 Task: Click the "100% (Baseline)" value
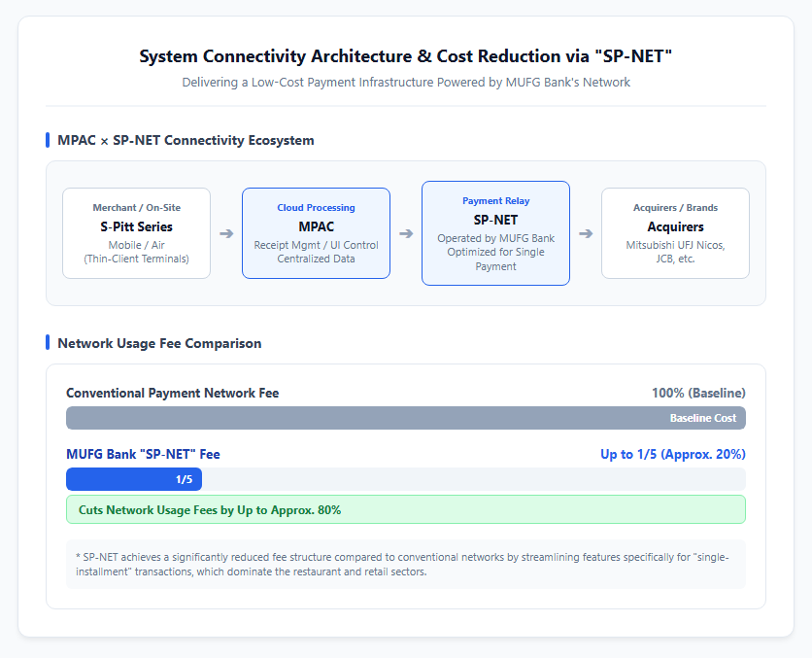tap(698, 394)
